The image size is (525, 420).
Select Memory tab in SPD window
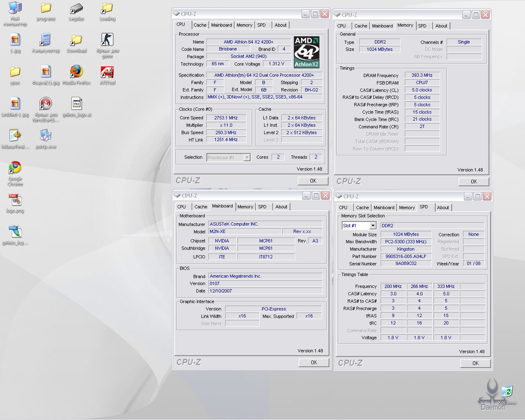tap(407, 208)
